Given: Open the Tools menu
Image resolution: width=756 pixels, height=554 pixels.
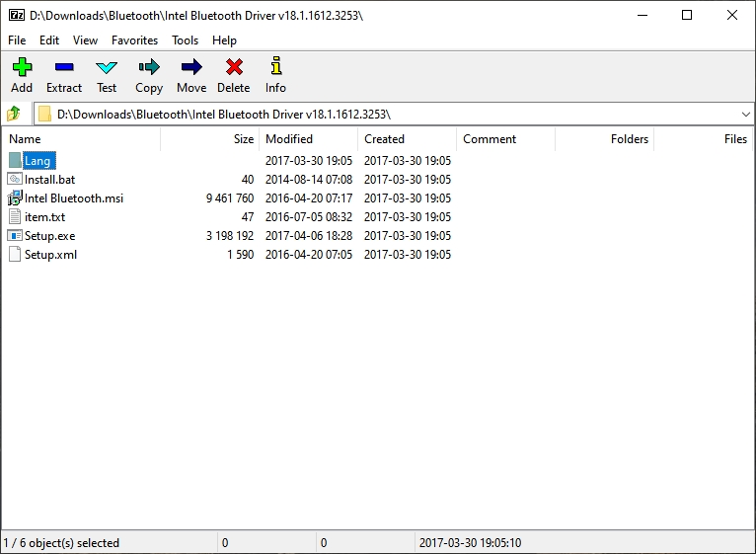Looking at the screenshot, I should point(186,40).
